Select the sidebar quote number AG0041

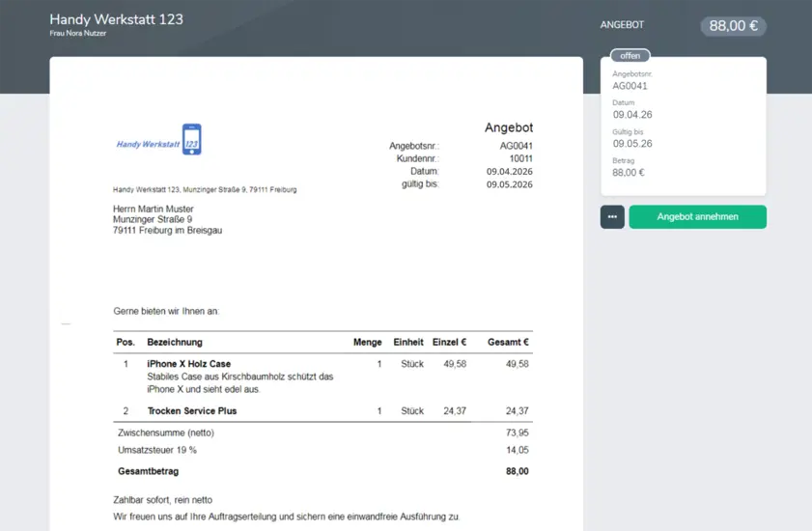630,86
